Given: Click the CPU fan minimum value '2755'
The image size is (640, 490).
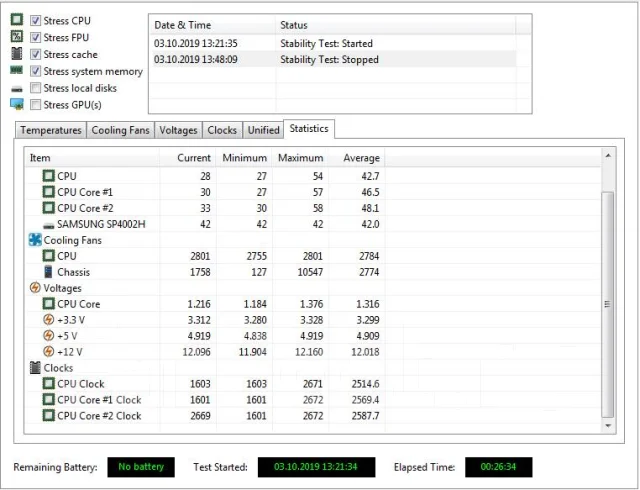Looking at the screenshot, I should point(256,256).
